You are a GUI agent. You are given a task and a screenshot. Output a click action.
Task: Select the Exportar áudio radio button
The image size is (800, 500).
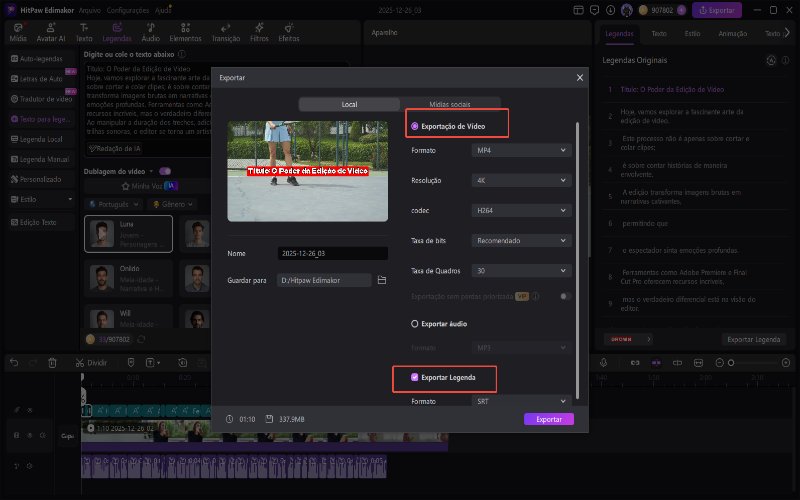(x=414, y=324)
